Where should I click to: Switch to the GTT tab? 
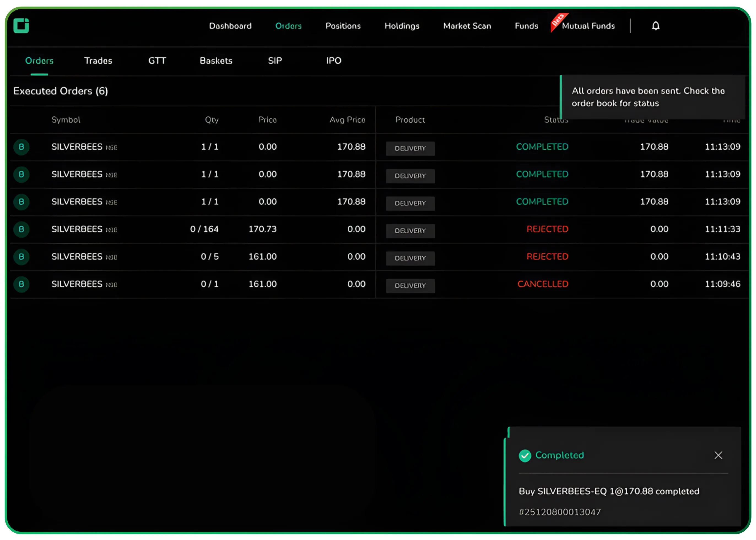pos(157,61)
